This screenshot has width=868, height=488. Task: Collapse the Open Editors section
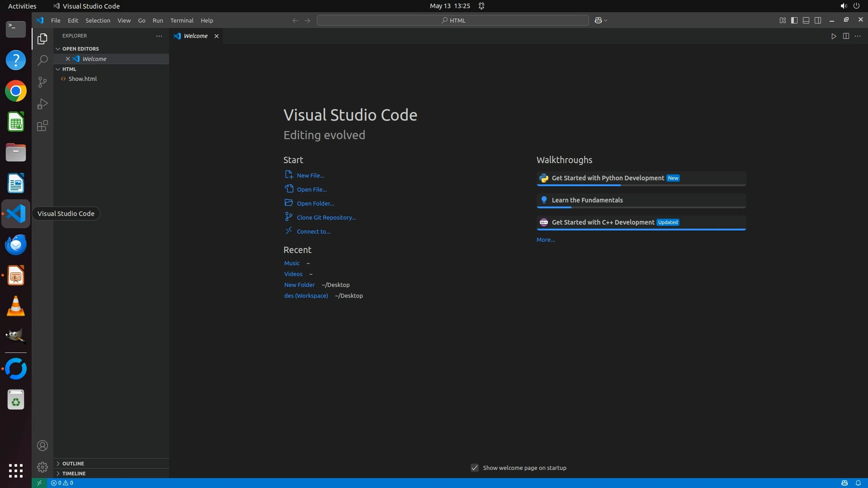[x=80, y=49]
